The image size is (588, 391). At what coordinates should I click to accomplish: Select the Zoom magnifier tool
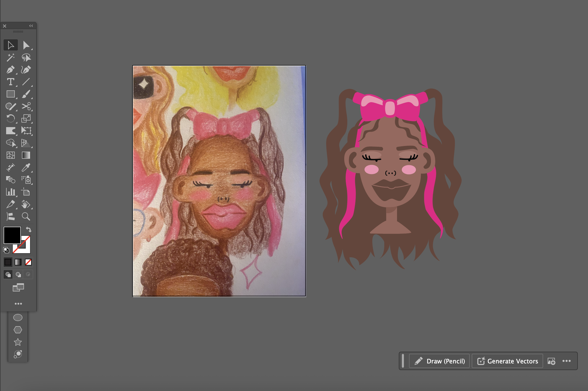tap(26, 216)
